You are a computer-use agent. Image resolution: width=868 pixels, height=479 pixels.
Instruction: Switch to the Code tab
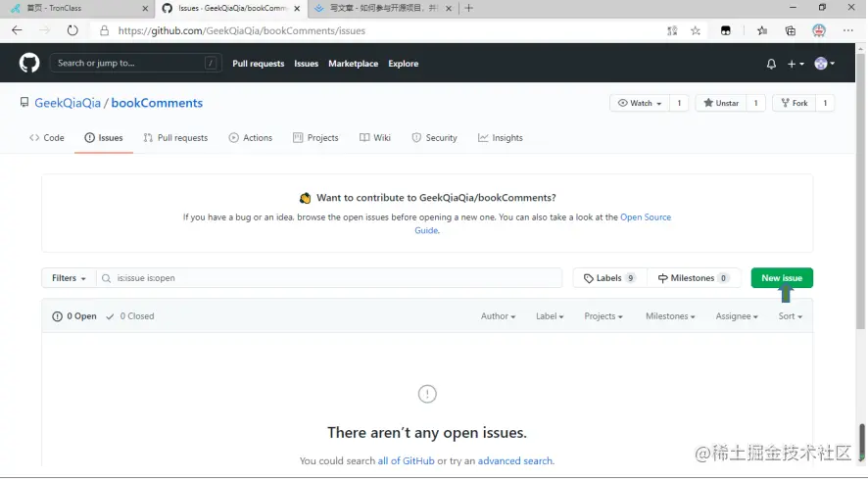[47, 138]
